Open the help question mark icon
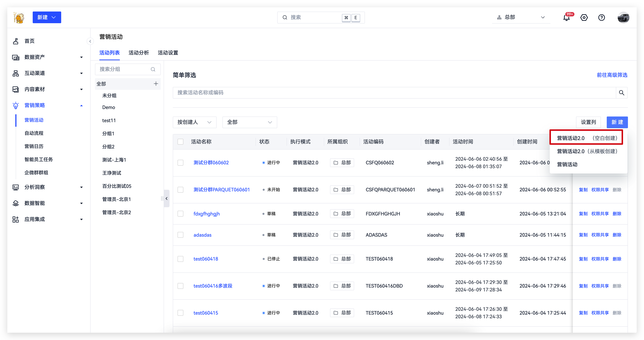This screenshot has width=644, height=340. (x=601, y=18)
